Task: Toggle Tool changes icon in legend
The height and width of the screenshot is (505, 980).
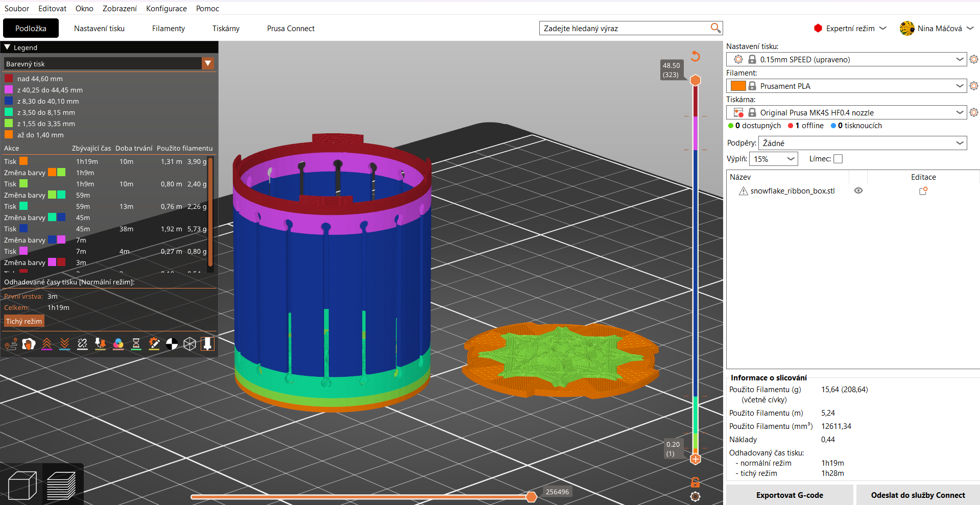Action: tap(100, 344)
